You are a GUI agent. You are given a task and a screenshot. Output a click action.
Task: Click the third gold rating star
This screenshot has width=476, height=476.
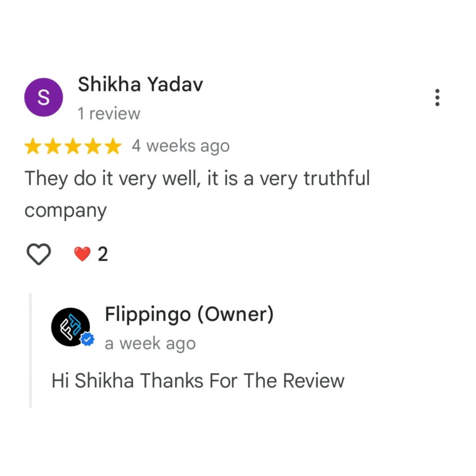pyautogui.click(x=73, y=146)
